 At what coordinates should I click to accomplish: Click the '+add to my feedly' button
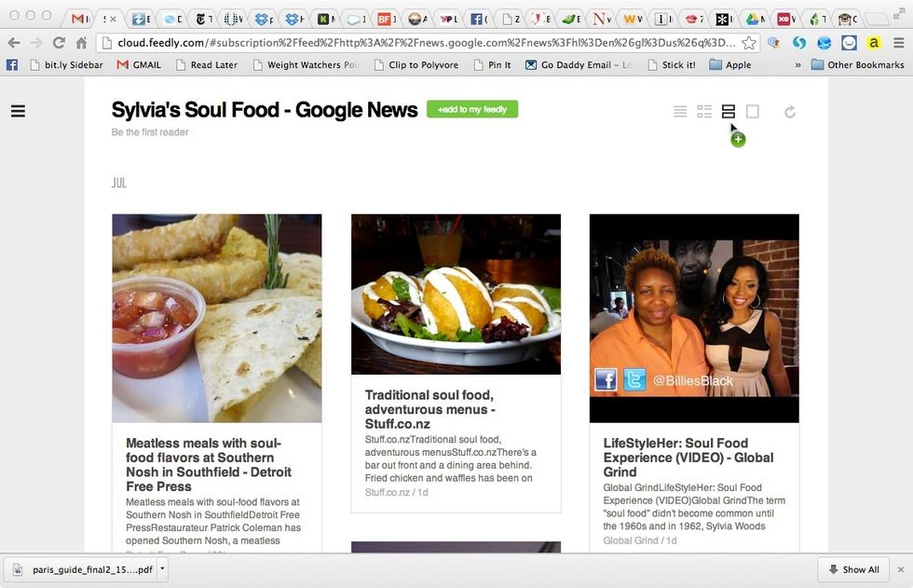(472, 109)
